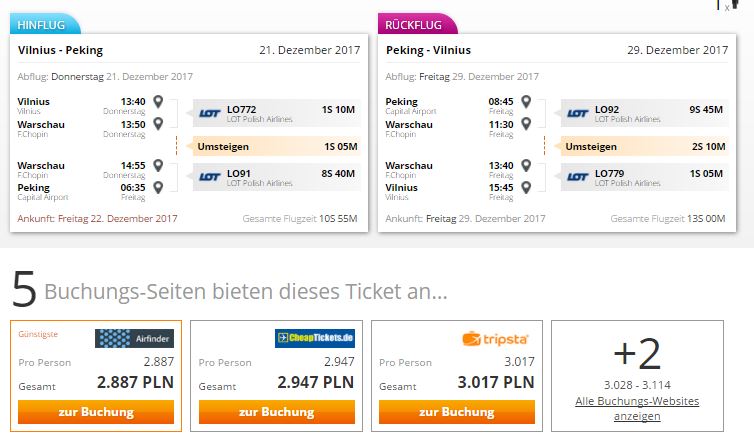Click the outbound Umsteigen layover bar
This screenshot has width=754, height=439.
coord(276,146)
